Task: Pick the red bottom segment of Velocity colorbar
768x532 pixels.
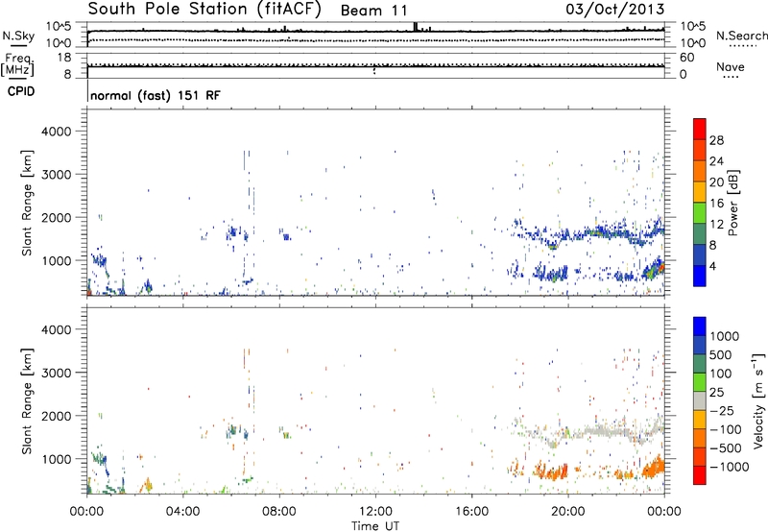Action: click(x=700, y=475)
